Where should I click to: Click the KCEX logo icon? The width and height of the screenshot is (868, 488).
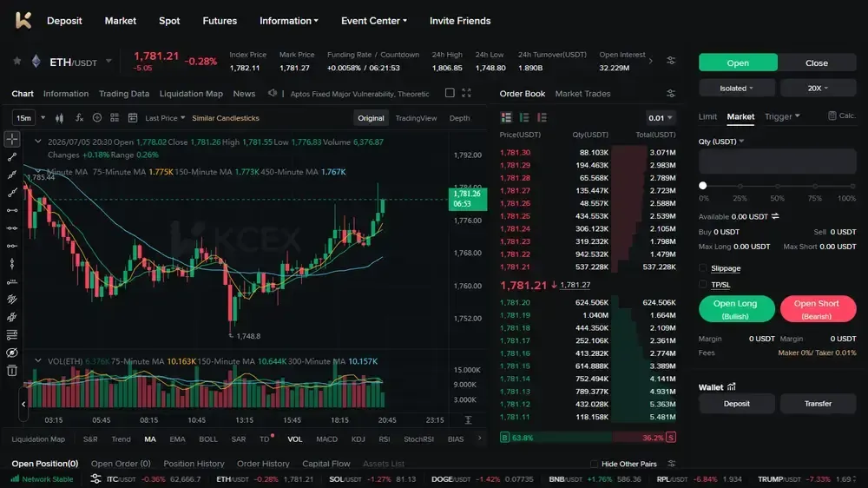tap(23, 21)
